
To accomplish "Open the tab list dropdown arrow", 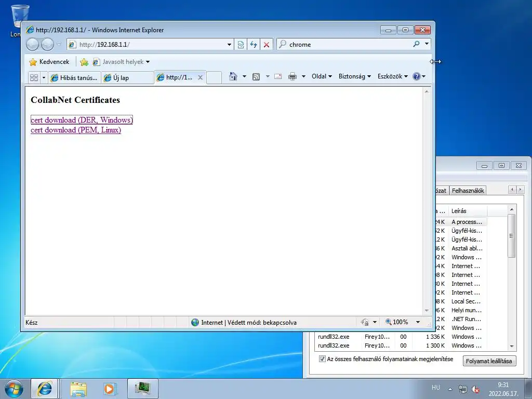I will coord(44,78).
